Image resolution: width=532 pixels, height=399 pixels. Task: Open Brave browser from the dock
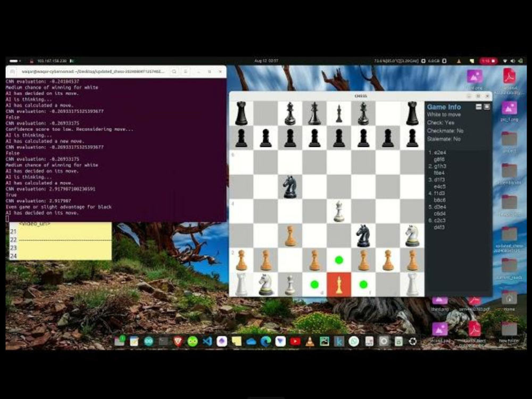click(178, 341)
